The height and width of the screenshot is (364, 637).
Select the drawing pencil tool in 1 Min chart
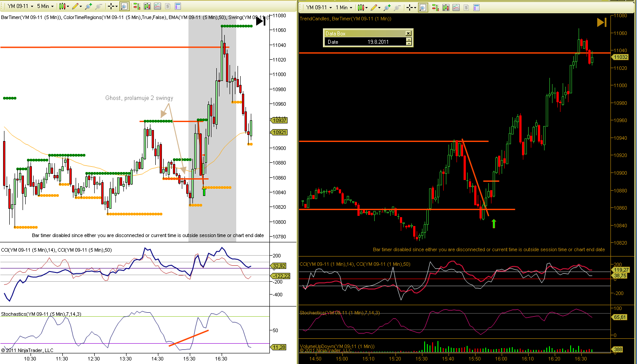(x=374, y=8)
